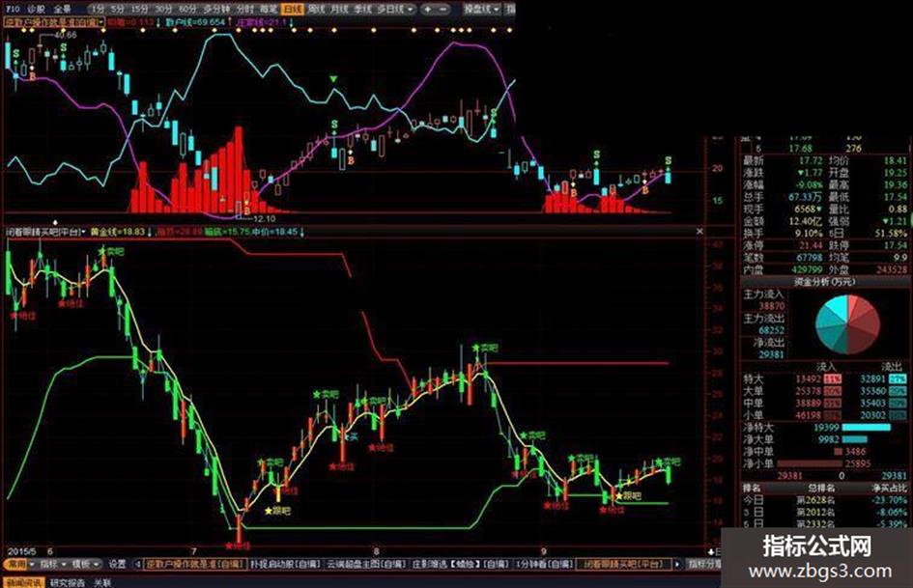Click the 金额 12.40亿 value

click(807, 221)
